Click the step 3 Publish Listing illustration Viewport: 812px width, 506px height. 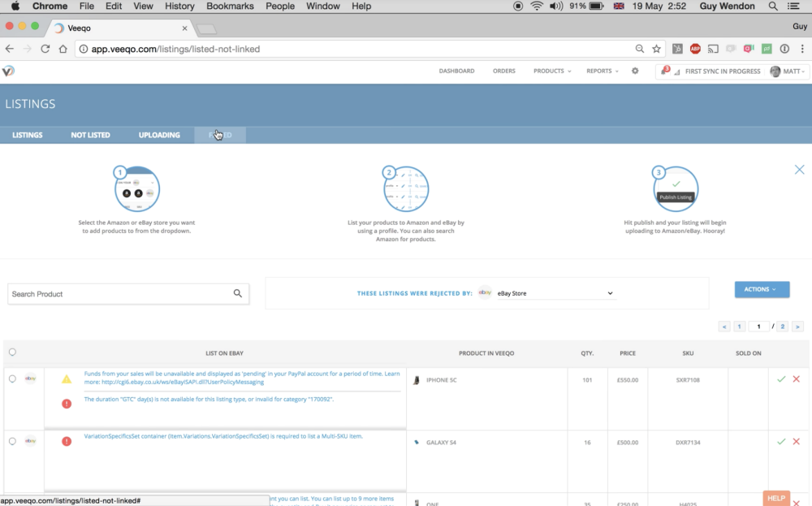click(676, 188)
